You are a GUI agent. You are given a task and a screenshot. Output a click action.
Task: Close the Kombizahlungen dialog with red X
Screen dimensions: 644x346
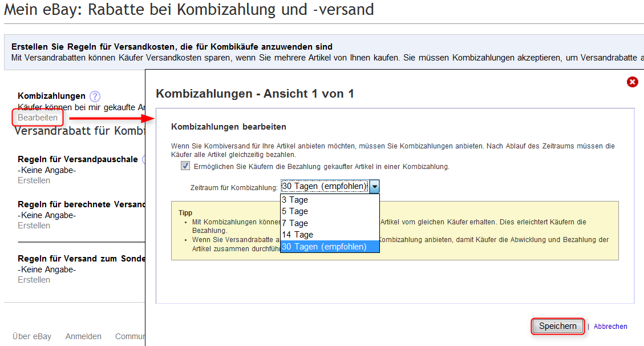pos(632,82)
